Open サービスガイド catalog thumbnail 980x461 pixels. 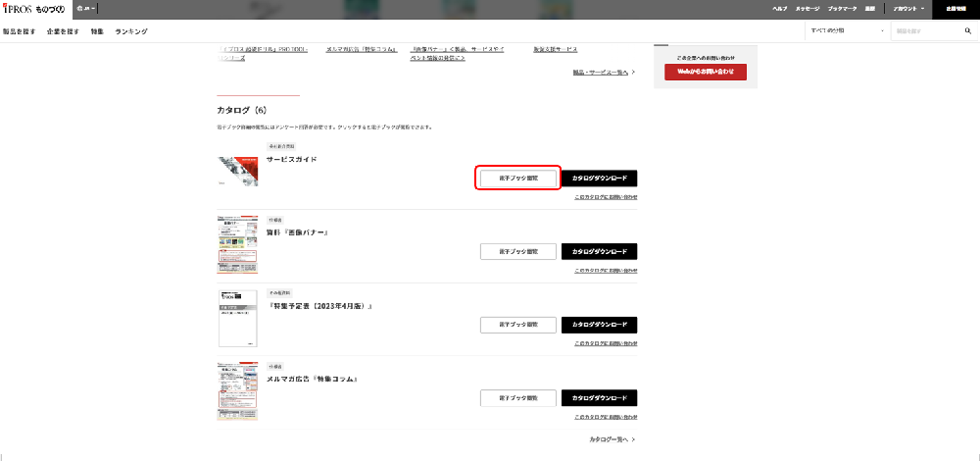[237, 170]
